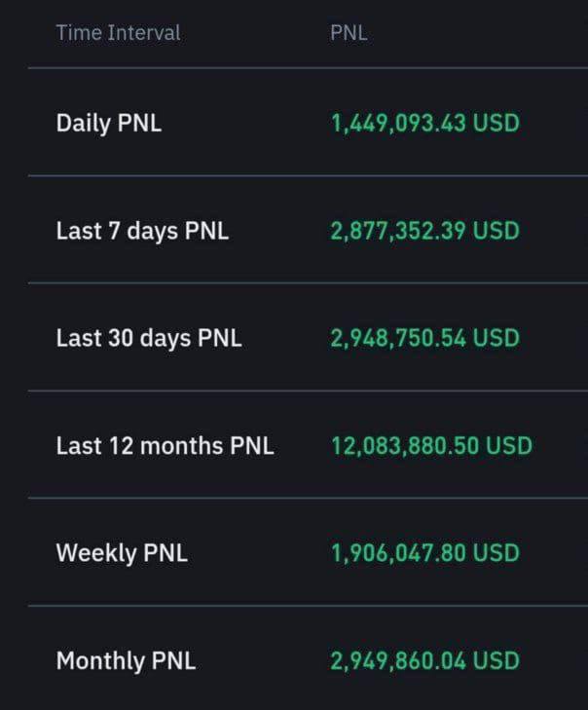Select the Daily PNL row label

coord(109,124)
